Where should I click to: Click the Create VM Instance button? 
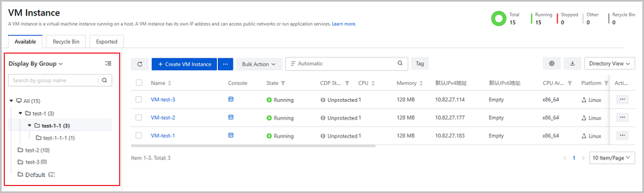click(184, 64)
